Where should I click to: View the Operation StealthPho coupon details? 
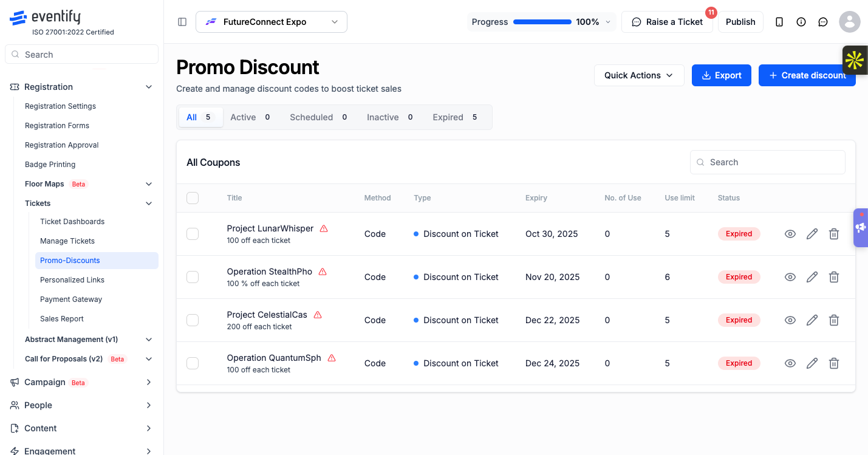coord(790,277)
